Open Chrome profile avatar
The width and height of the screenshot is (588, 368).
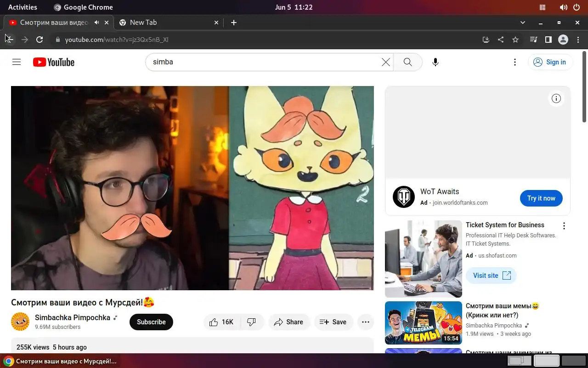pyautogui.click(x=563, y=40)
